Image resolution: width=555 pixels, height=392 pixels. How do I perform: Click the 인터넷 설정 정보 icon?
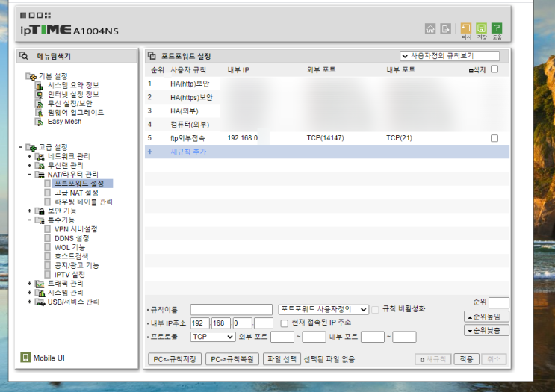pos(39,95)
